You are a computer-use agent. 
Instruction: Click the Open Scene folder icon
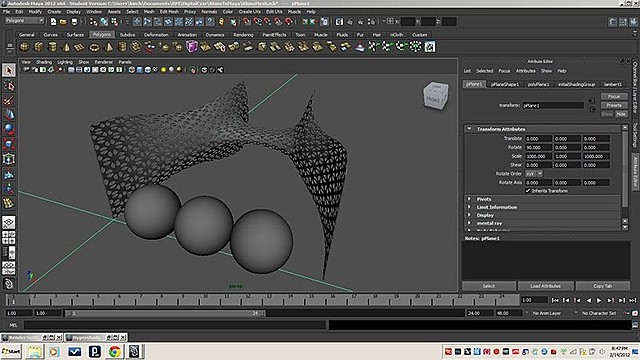pos(63,22)
